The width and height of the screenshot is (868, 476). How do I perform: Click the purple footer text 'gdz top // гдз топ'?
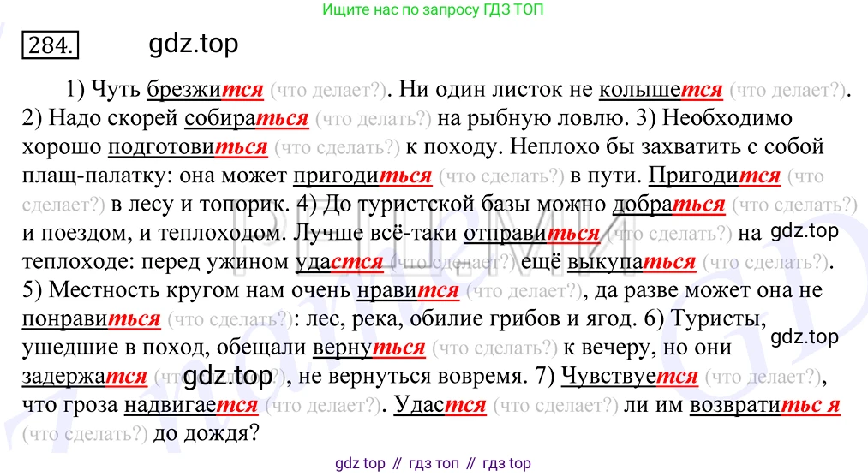[434, 463]
